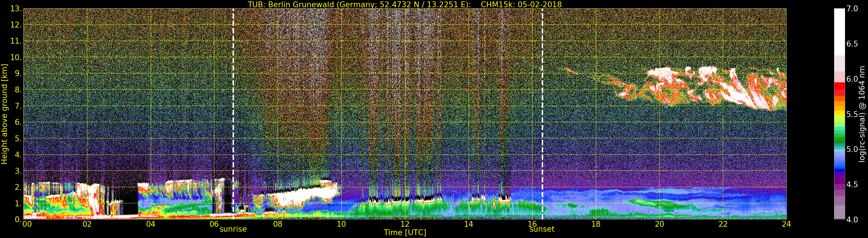Click the time tick label '02'
This screenshot has width=868, height=238.
click(87, 224)
